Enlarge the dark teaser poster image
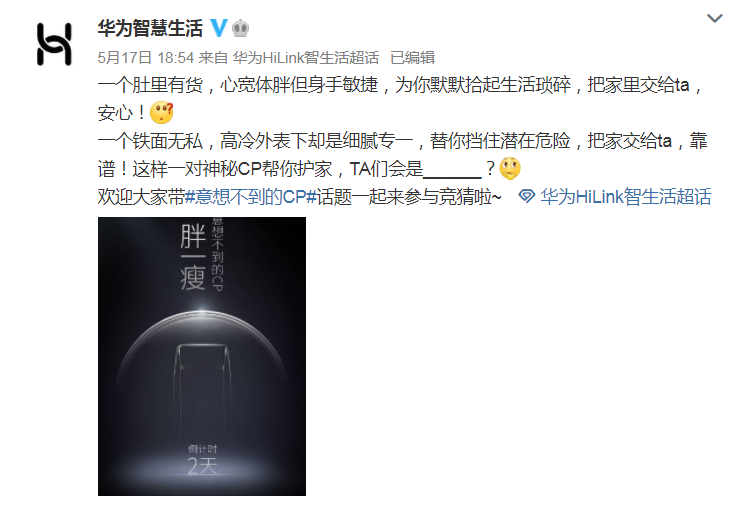 point(202,356)
